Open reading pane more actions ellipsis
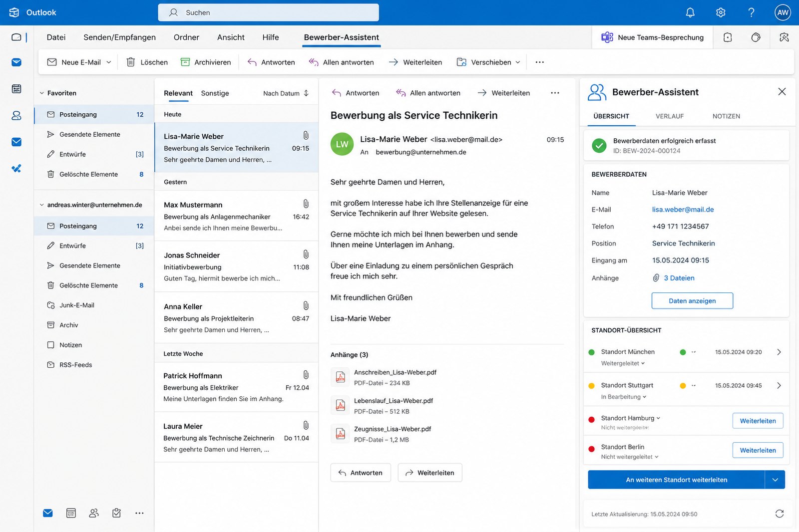 (555, 93)
